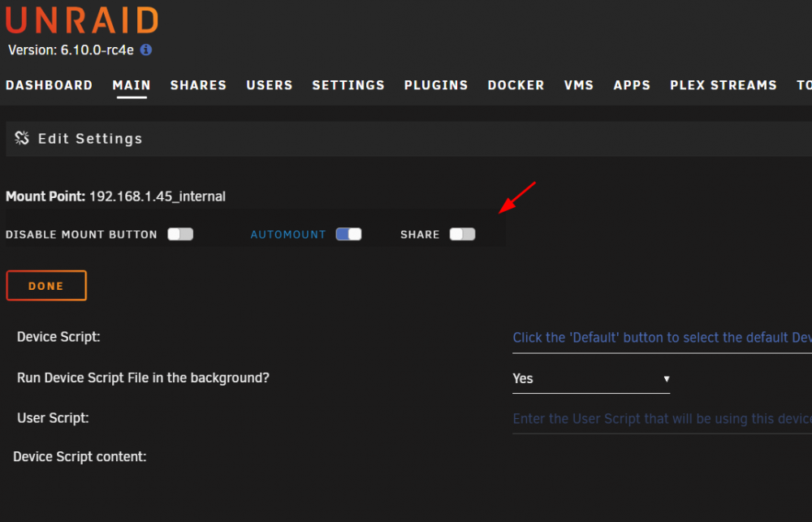
Task: Switch to the Settings tab
Action: tap(348, 85)
